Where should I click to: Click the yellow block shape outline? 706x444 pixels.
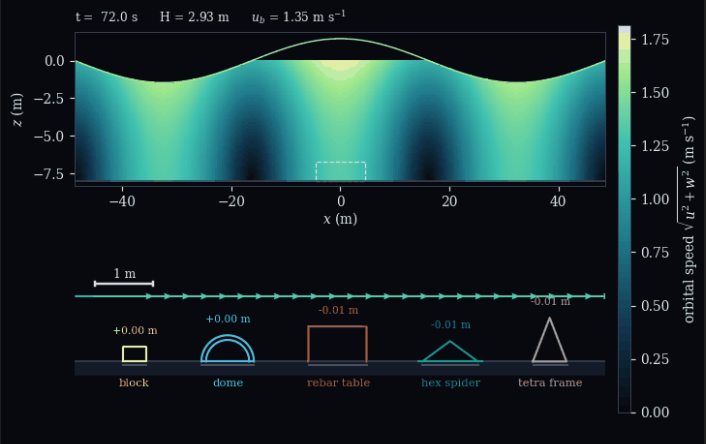[135, 354]
